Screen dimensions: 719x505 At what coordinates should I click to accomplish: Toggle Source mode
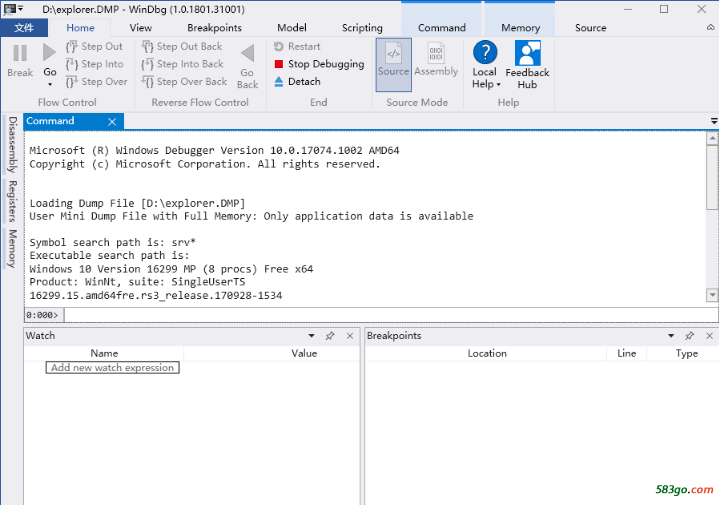coord(393,64)
